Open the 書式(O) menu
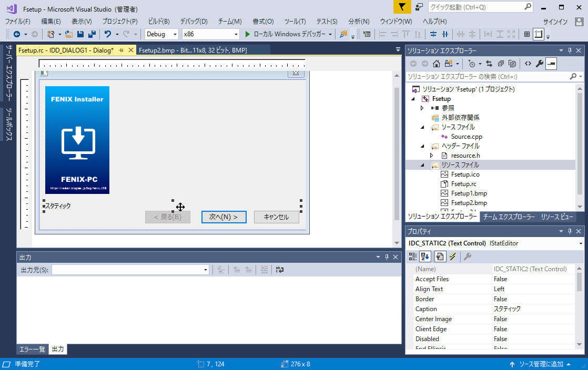Image resolution: width=588 pixels, height=370 pixels. tap(263, 22)
